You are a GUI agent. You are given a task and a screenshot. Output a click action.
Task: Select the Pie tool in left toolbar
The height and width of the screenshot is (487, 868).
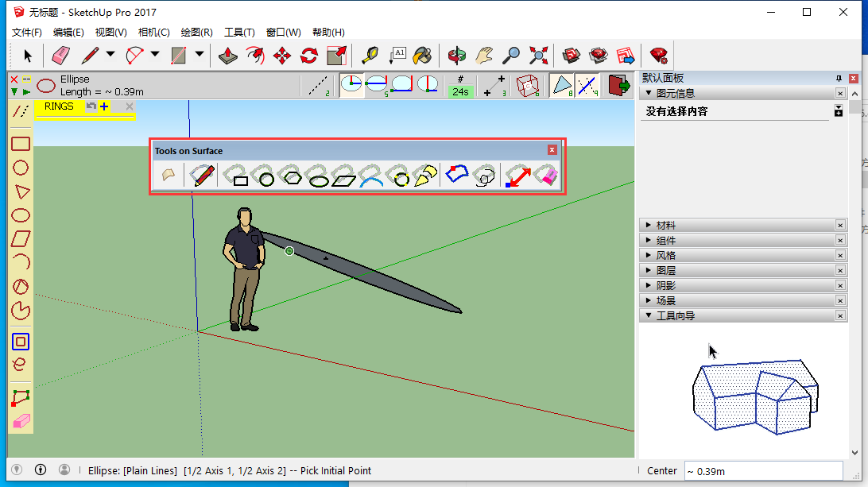pyautogui.click(x=21, y=311)
